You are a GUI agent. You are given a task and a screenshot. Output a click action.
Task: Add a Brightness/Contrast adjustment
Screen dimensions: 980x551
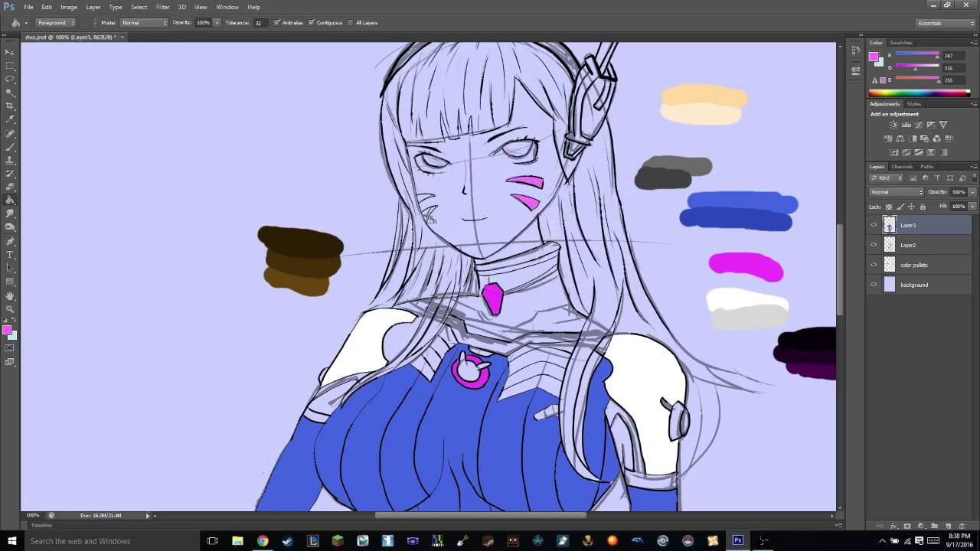(893, 125)
